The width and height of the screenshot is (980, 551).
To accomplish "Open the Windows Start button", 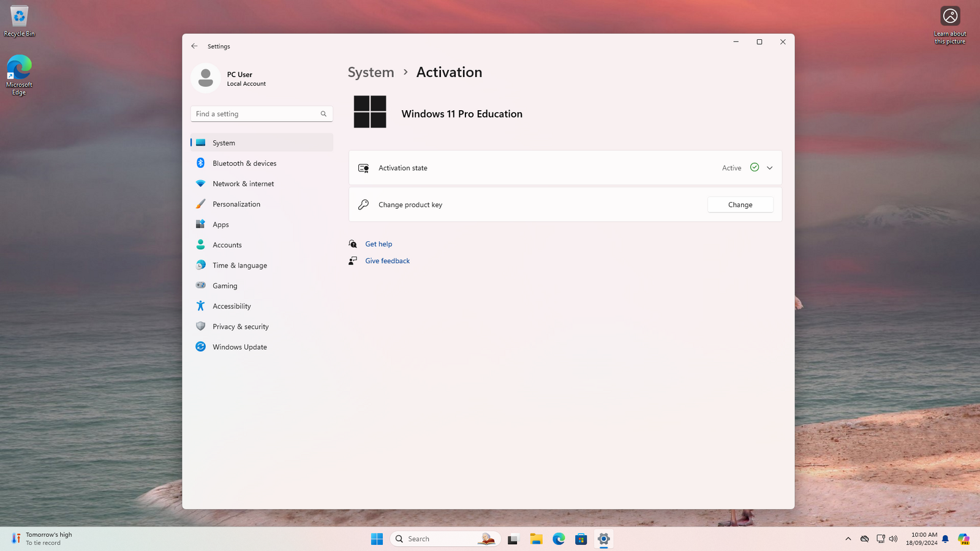I will (x=377, y=539).
